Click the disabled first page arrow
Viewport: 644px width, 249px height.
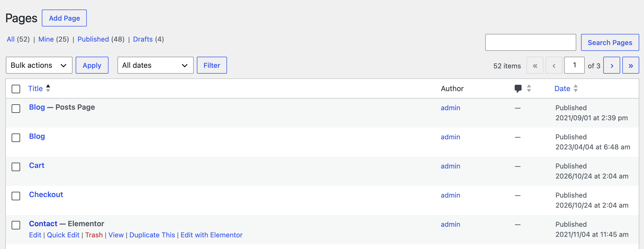coord(535,65)
